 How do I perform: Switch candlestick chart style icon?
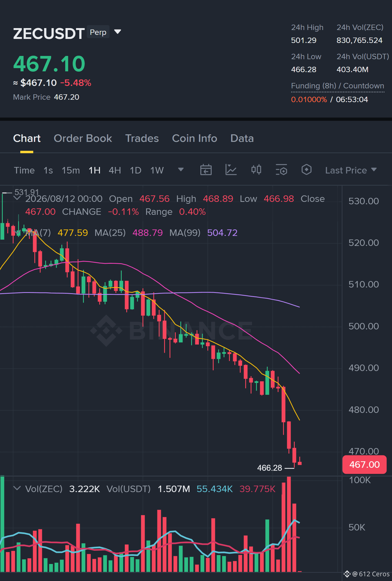point(256,170)
